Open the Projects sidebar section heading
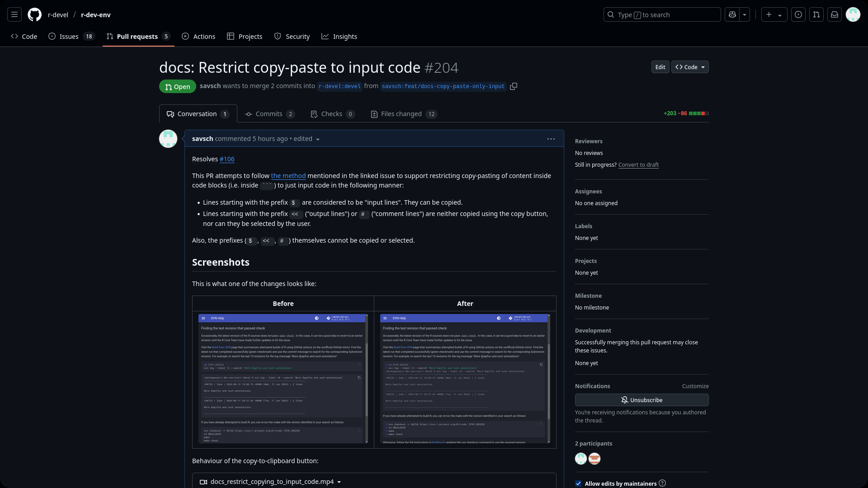Image resolution: width=868 pixels, height=488 pixels. coord(586,261)
